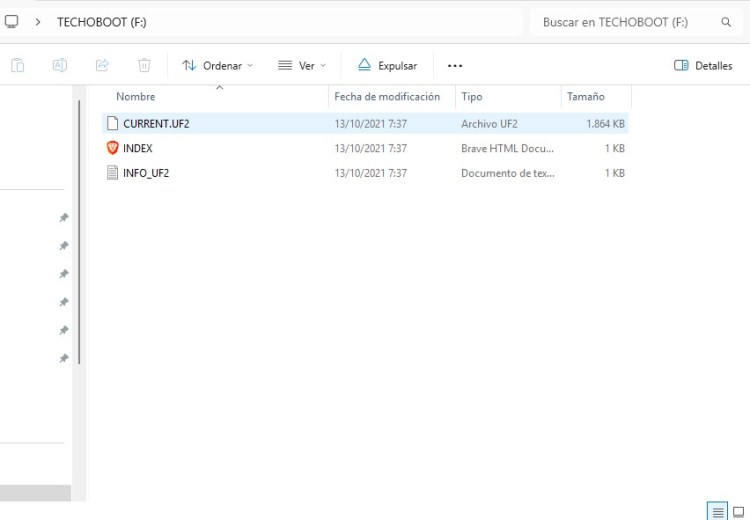Select the CURRENT.UF2 file

click(156, 124)
